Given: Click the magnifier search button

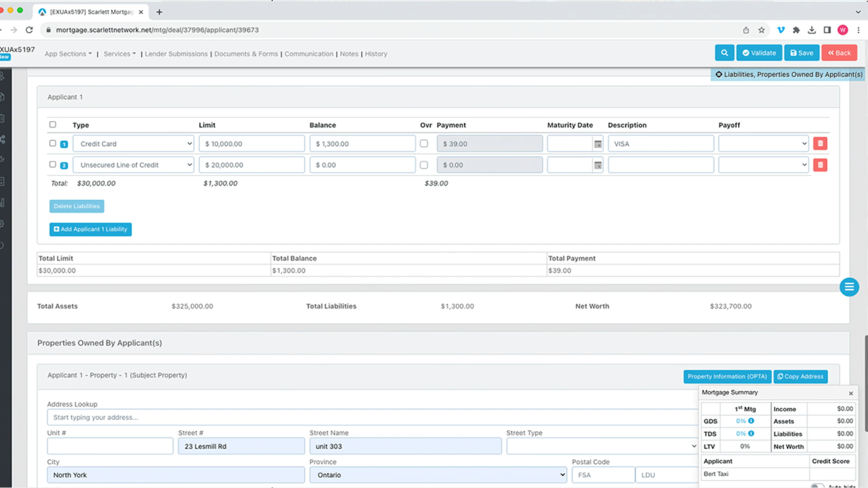Looking at the screenshot, I should (x=724, y=53).
